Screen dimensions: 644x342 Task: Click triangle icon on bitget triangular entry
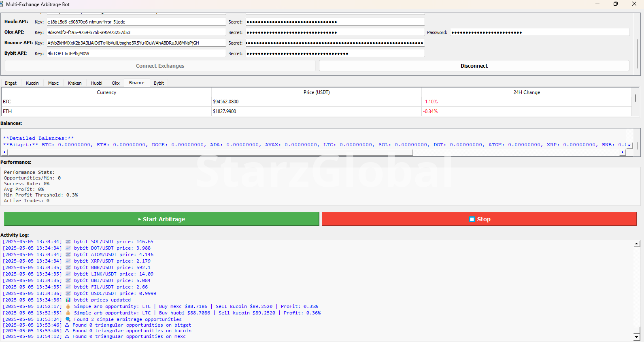pos(67,325)
